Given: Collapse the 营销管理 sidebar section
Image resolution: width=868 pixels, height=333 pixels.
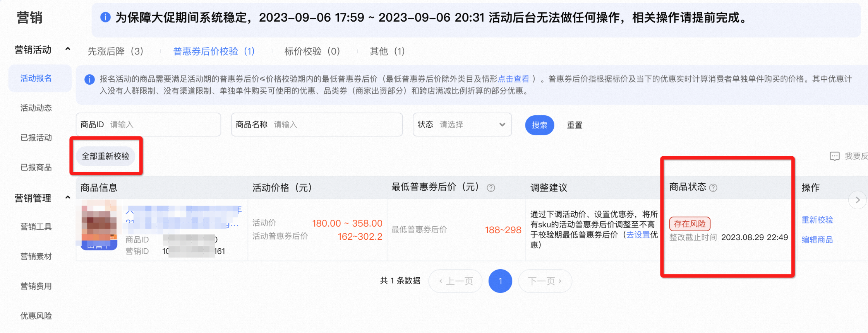Looking at the screenshot, I should point(68,198).
